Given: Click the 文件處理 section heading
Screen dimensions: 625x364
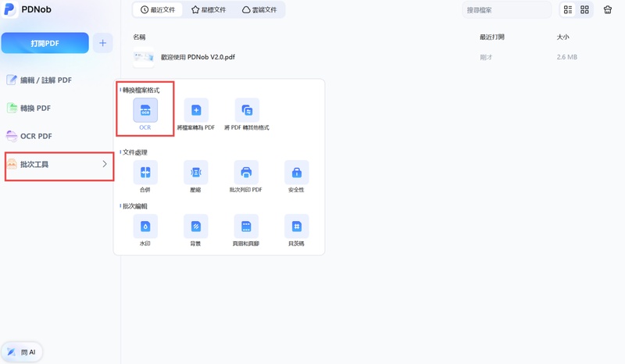Looking at the screenshot, I should 134,152.
